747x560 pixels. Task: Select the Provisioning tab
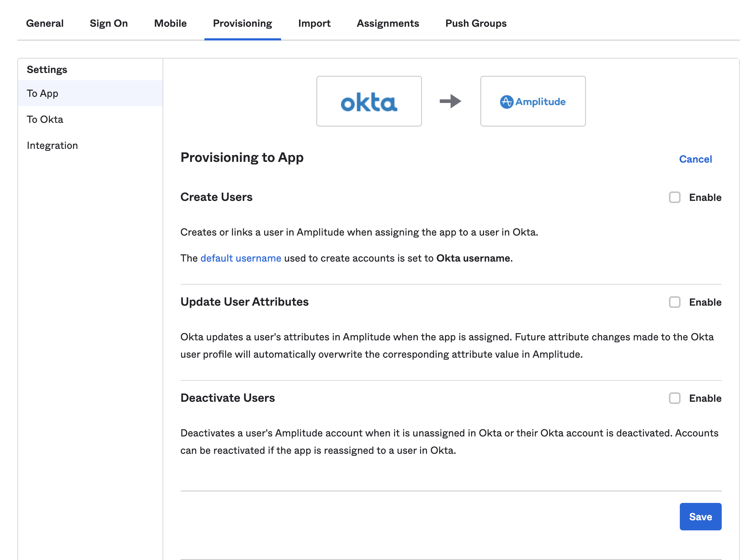tap(242, 23)
